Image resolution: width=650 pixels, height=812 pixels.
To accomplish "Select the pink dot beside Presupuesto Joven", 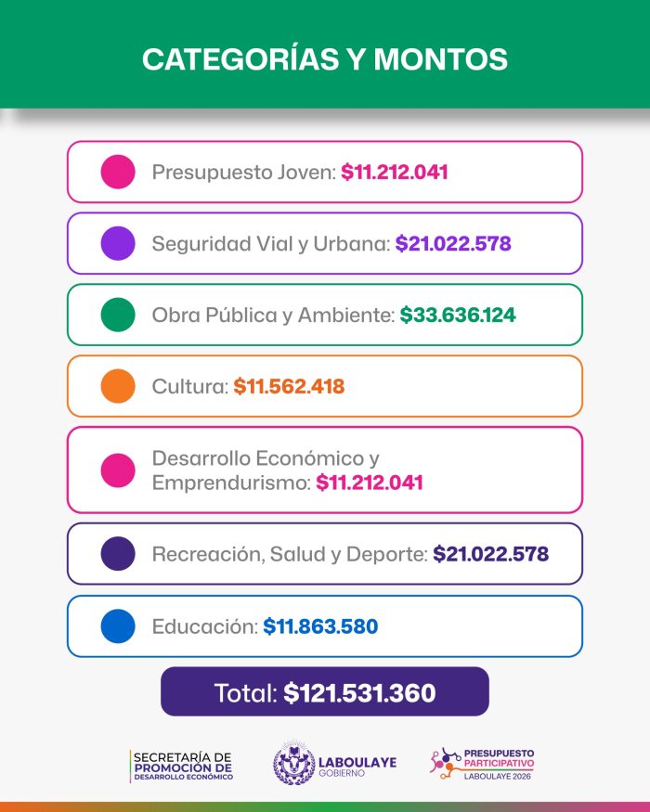I will point(118,172).
